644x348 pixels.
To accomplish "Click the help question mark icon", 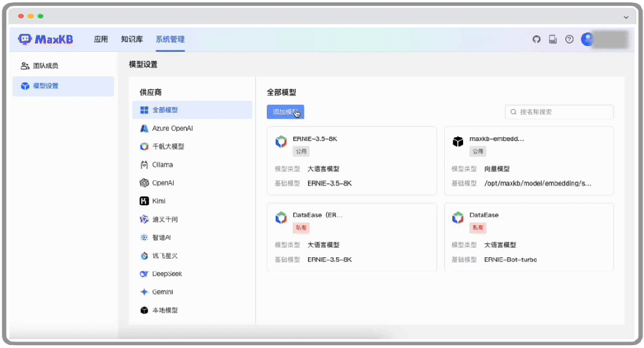I will [x=569, y=39].
